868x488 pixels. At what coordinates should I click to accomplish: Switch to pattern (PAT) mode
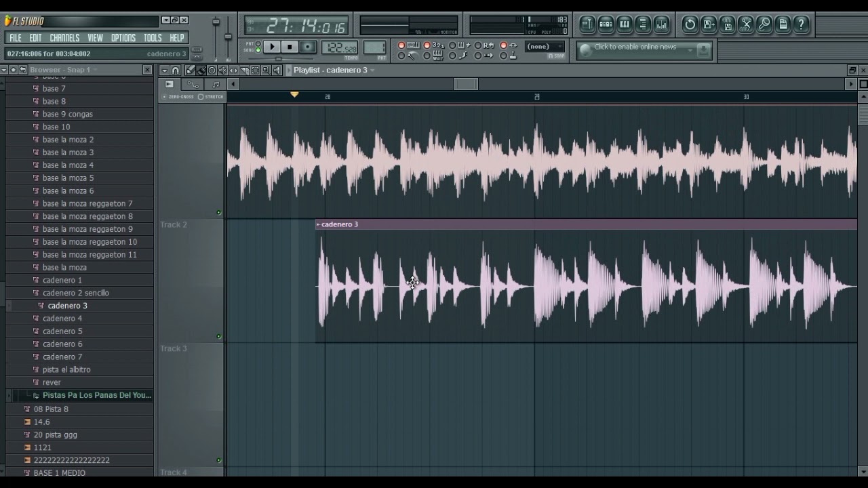pyautogui.click(x=258, y=43)
